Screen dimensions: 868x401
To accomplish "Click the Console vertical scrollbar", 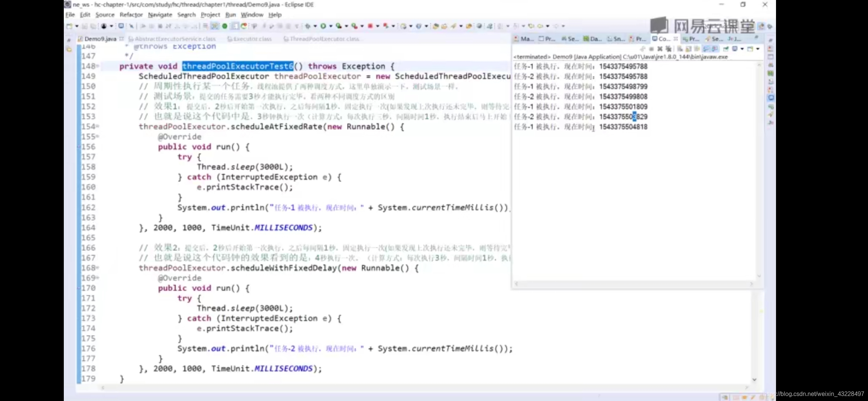I will tap(759, 171).
